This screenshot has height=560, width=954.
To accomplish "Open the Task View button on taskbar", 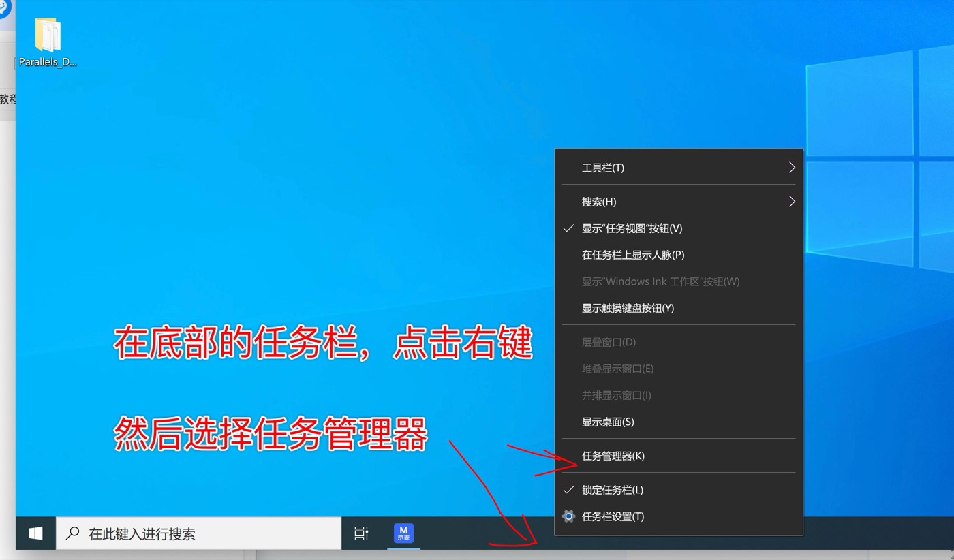I will click(x=362, y=533).
